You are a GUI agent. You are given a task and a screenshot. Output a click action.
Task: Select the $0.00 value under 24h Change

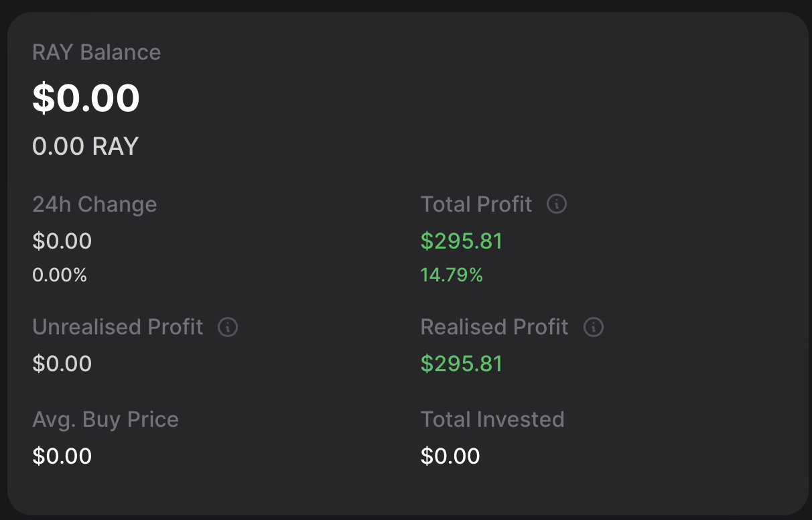(62, 241)
